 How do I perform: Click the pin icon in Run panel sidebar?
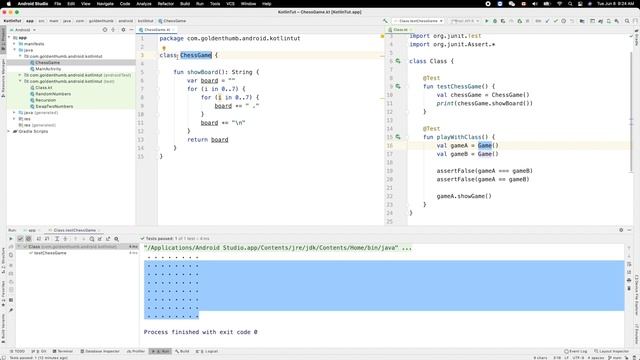pos(11,311)
